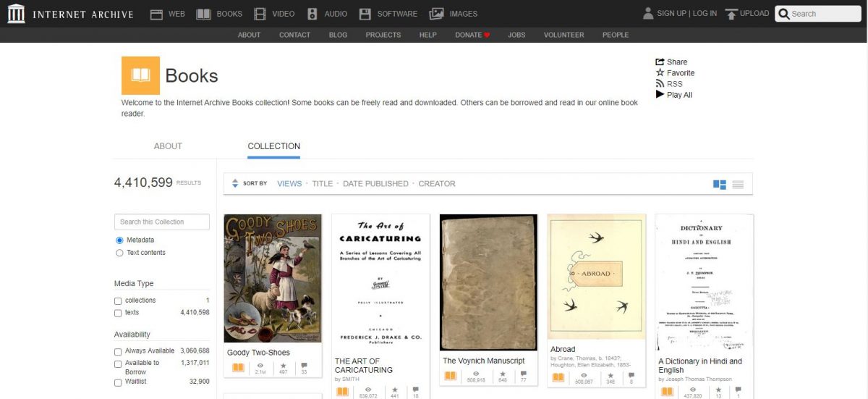Open the VOLUNTEER link

[563, 35]
